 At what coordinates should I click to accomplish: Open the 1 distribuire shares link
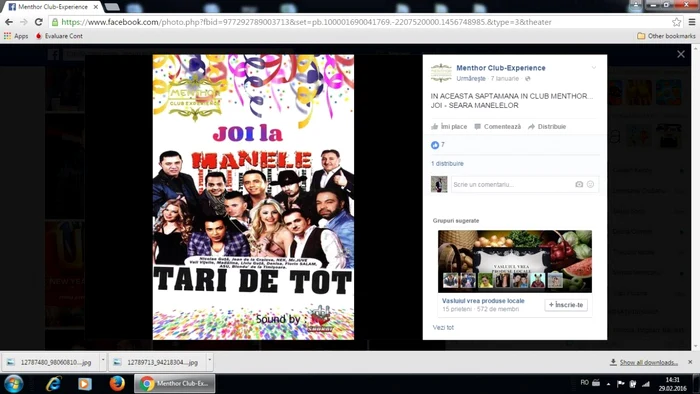click(447, 164)
